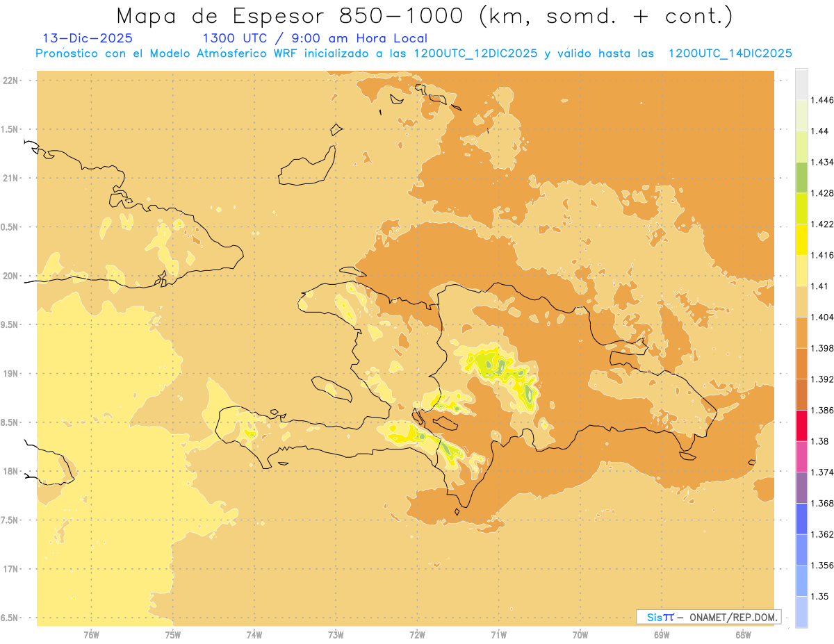Click the '72W' longitude label

[417, 635]
